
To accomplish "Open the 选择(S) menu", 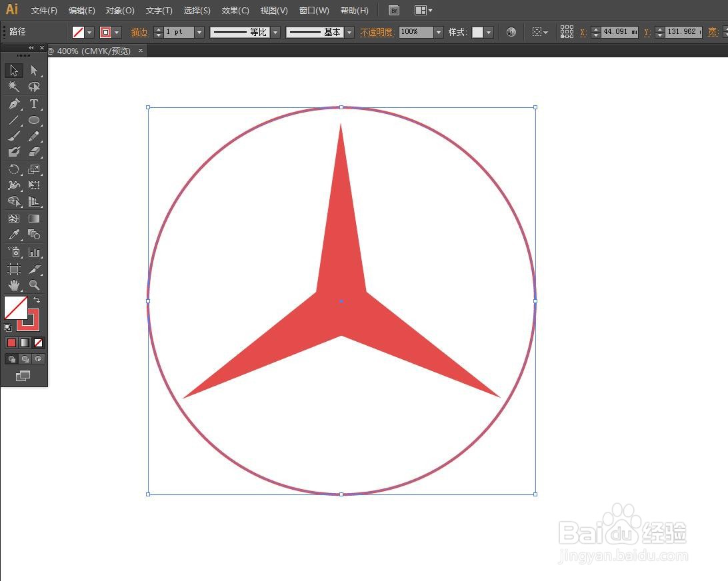I will click(197, 10).
